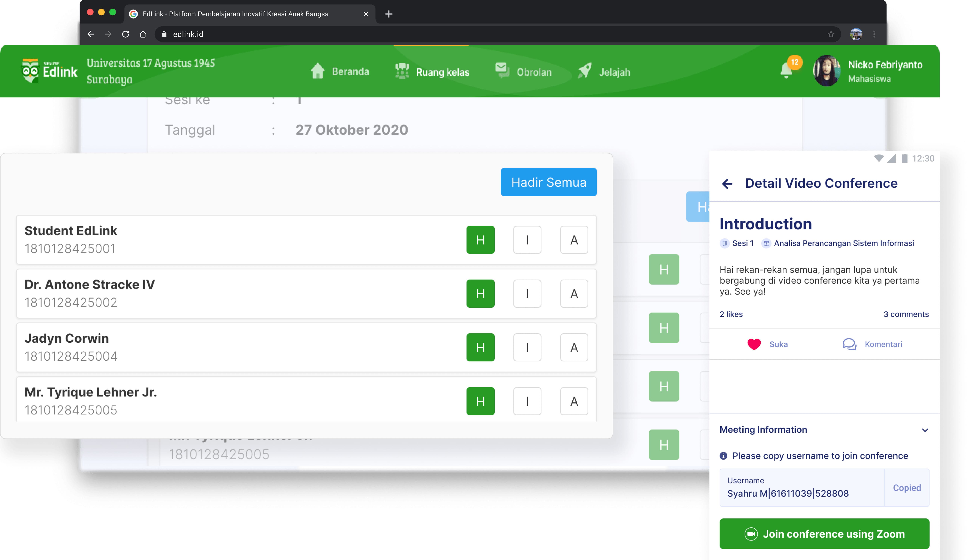Open the browser three-dot menu
The height and width of the screenshot is (560, 979).
tap(874, 34)
